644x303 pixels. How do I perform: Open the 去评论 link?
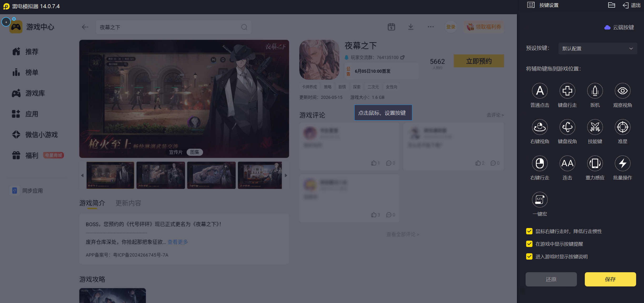(495, 115)
